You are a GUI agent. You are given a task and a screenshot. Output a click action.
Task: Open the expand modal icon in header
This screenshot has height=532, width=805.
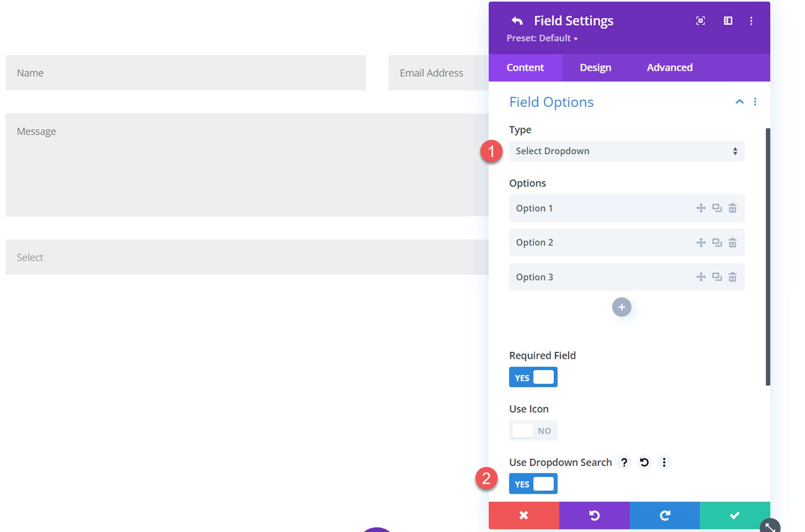point(700,20)
